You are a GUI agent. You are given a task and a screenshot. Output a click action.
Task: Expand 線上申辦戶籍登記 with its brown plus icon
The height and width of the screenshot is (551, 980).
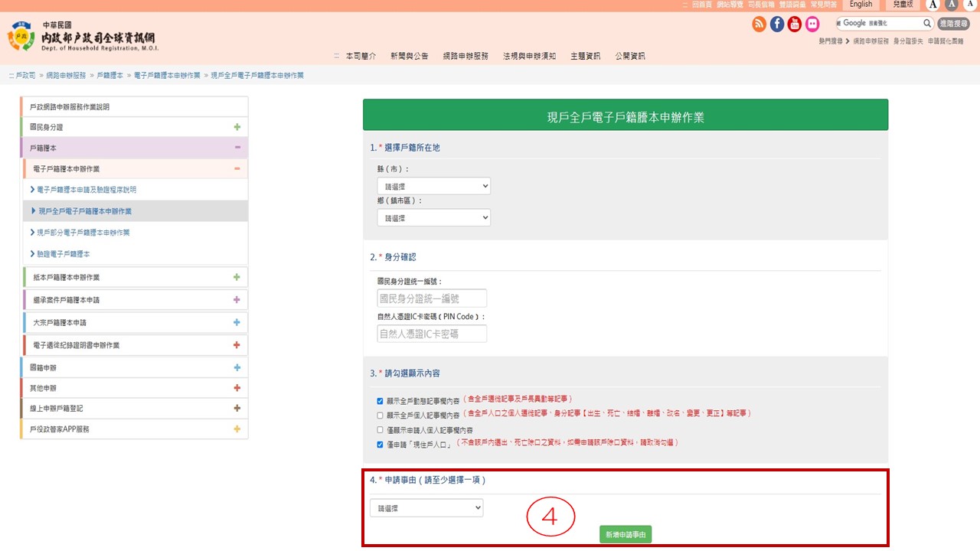[x=237, y=409]
